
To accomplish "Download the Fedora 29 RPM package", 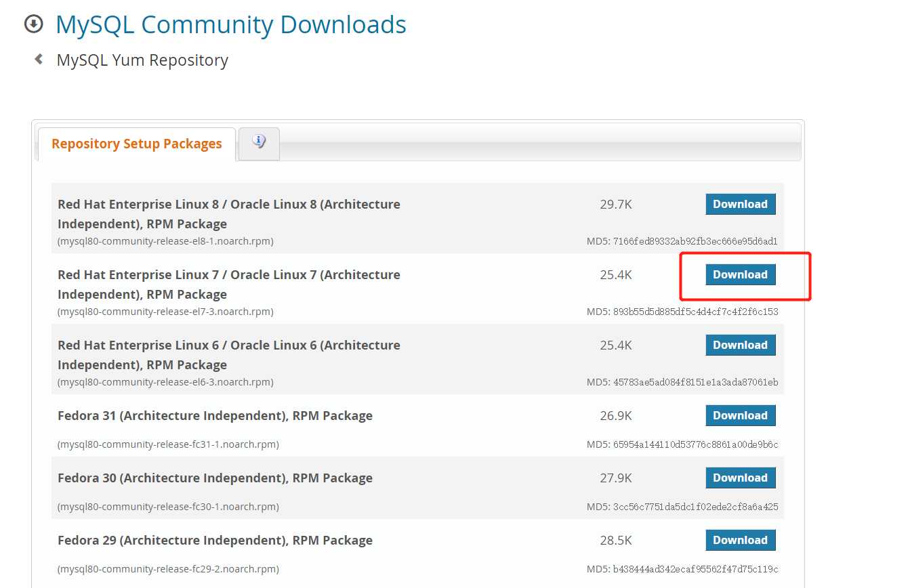I will click(x=741, y=540).
